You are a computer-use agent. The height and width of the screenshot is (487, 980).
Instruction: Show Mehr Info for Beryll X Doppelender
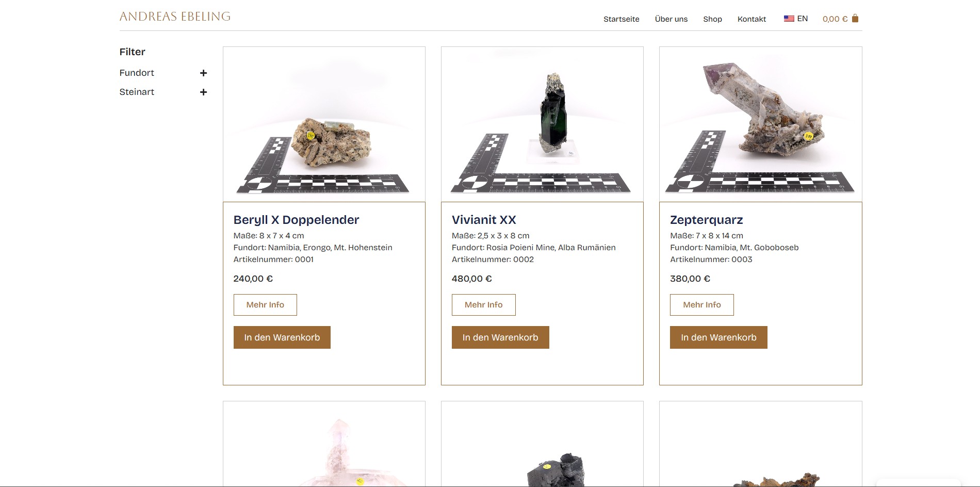coord(265,305)
